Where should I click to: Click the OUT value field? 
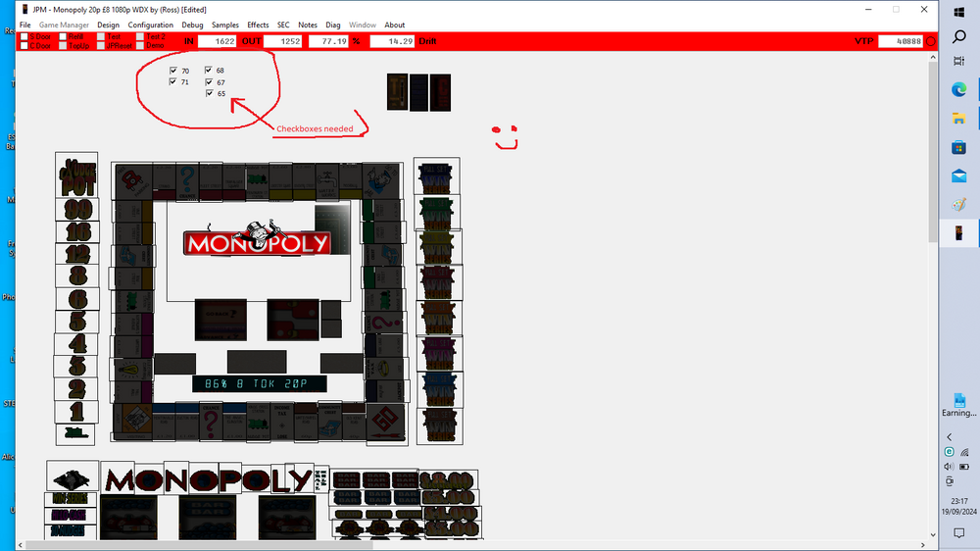pos(282,41)
